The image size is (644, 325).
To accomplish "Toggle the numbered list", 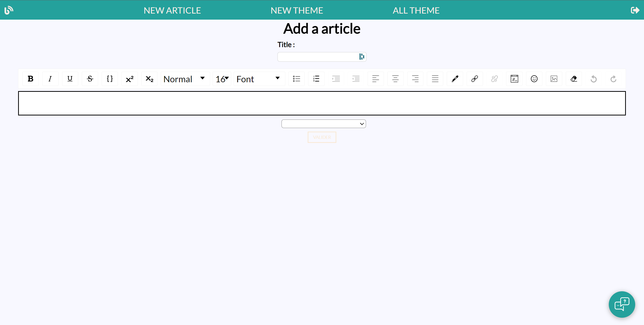I will pos(316,79).
